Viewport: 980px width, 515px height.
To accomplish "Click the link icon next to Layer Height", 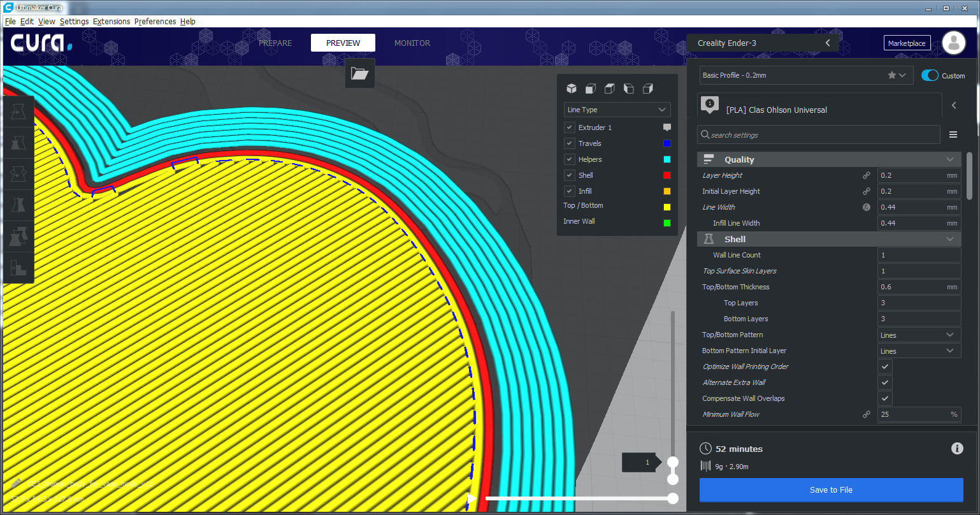I will coord(867,175).
